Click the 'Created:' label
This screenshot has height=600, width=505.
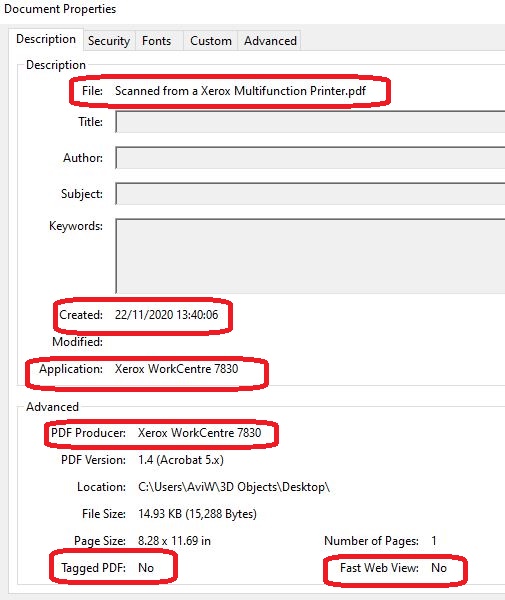pyautogui.click(x=81, y=315)
